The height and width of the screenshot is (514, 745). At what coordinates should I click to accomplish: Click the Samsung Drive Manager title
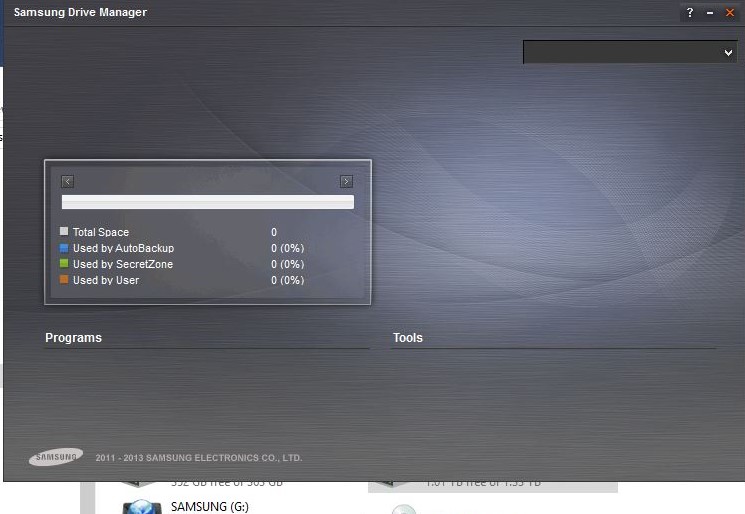(x=80, y=12)
